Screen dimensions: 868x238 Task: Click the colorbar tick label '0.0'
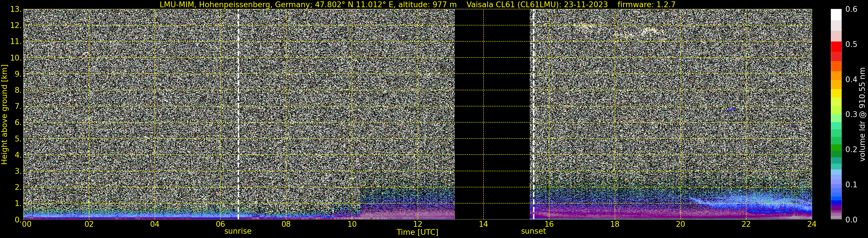(851, 220)
